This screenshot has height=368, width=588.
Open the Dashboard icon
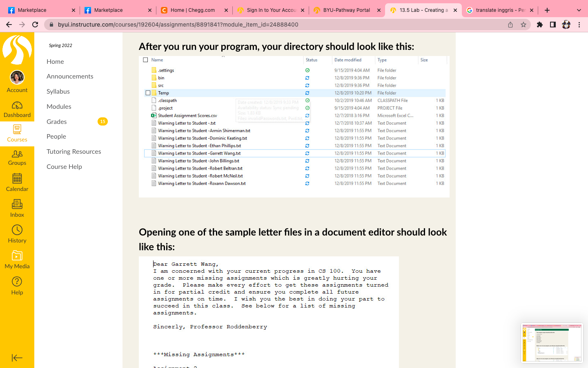pyautogui.click(x=17, y=105)
